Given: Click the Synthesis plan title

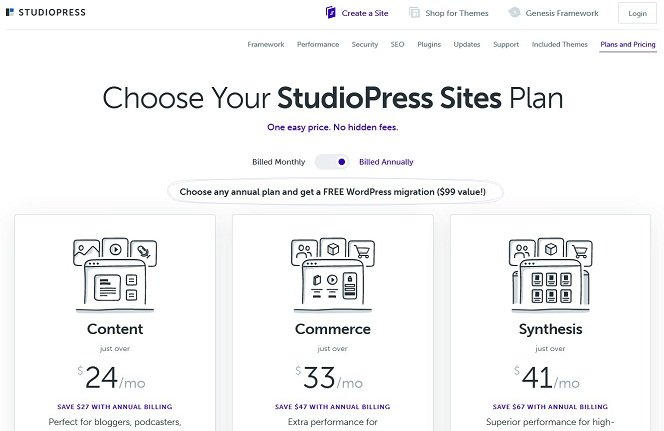Looking at the screenshot, I should (x=551, y=329).
